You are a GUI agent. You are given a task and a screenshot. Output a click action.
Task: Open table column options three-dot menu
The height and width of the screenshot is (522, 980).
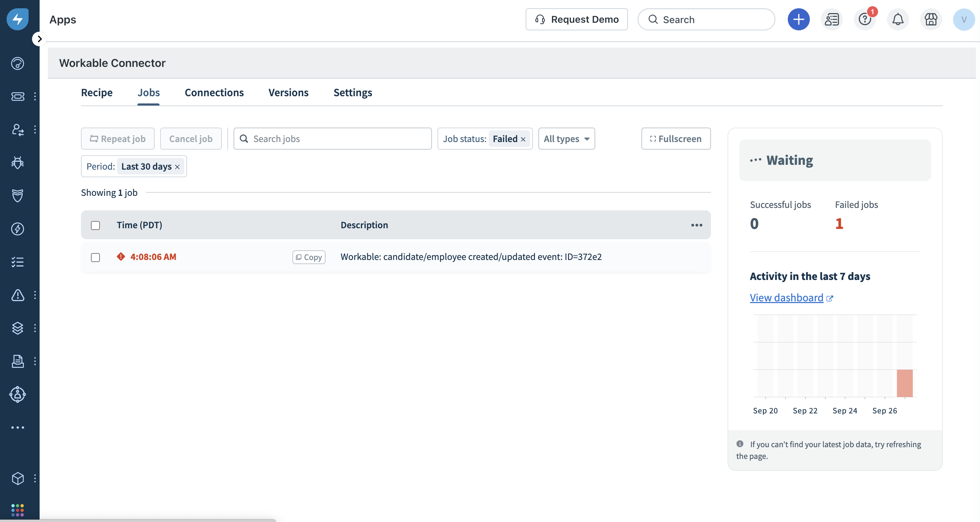(x=696, y=225)
